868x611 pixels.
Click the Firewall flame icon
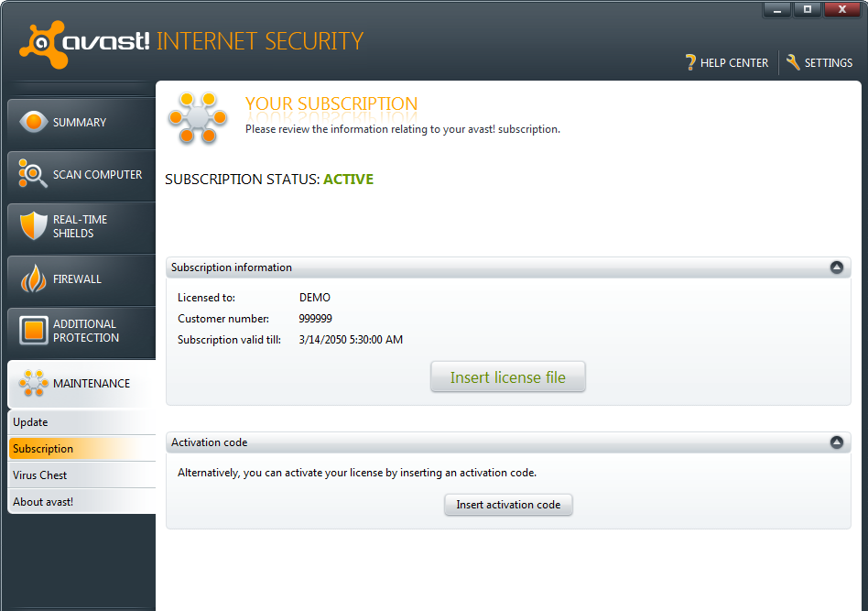pyautogui.click(x=33, y=278)
